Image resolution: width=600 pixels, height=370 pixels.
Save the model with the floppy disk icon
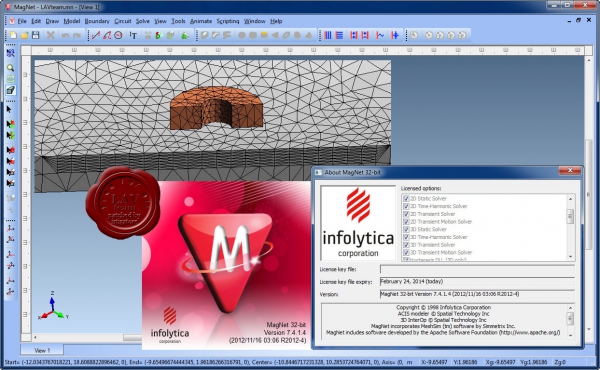(x=36, y=35)
